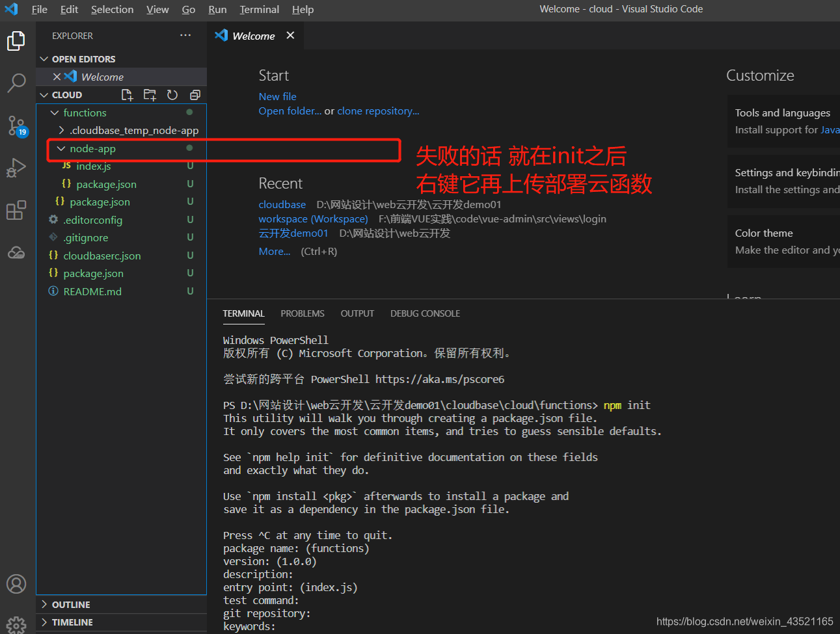Open the CloudBase cloud icon view
Image resolution: width=840 pixels, height=634 pixels.
pos(16,252)
